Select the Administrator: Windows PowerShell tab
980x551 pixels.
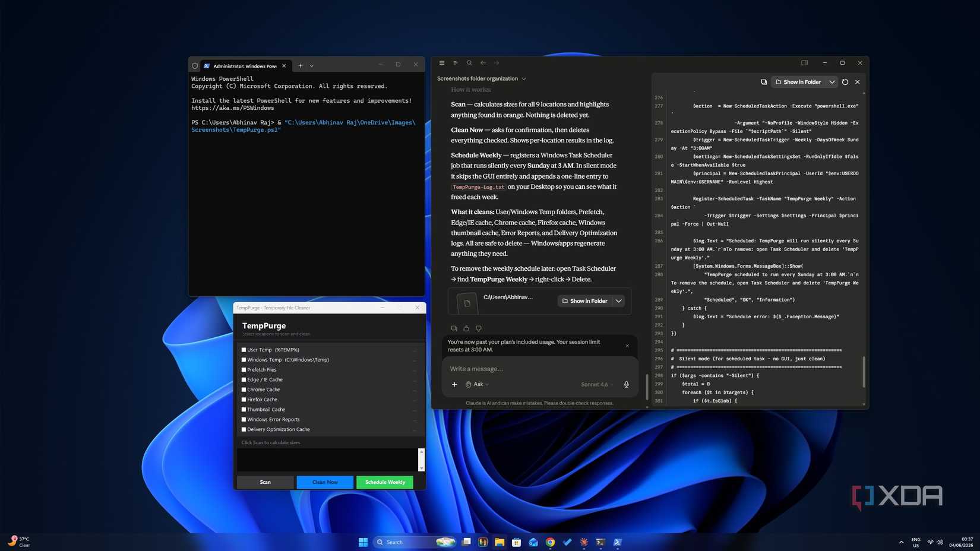click(x=244, y=66)
